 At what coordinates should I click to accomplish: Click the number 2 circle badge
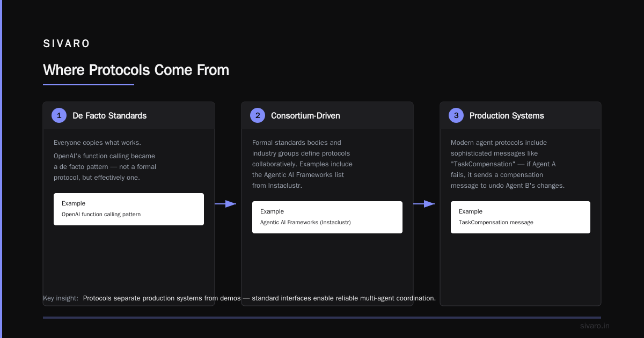click(258, 115)
